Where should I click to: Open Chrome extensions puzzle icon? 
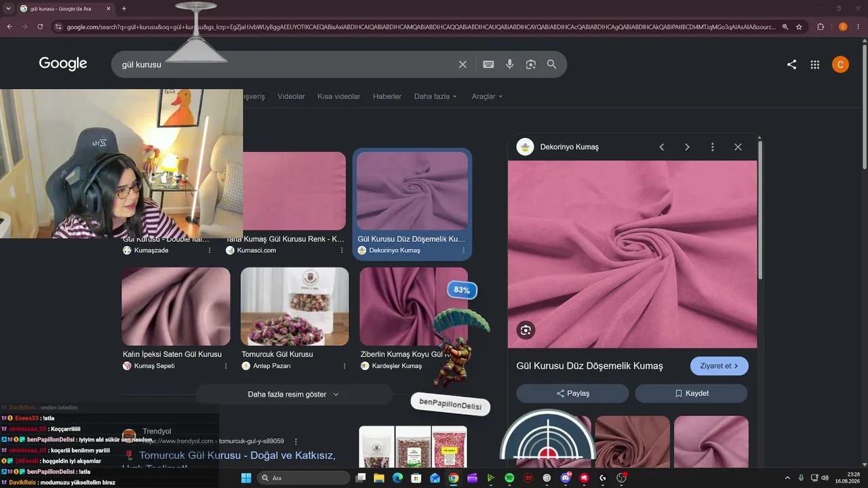point(821,27)
